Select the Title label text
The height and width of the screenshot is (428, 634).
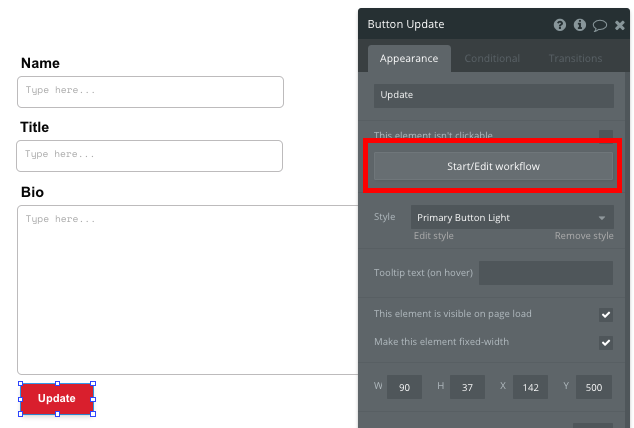[x=35, y=127]
